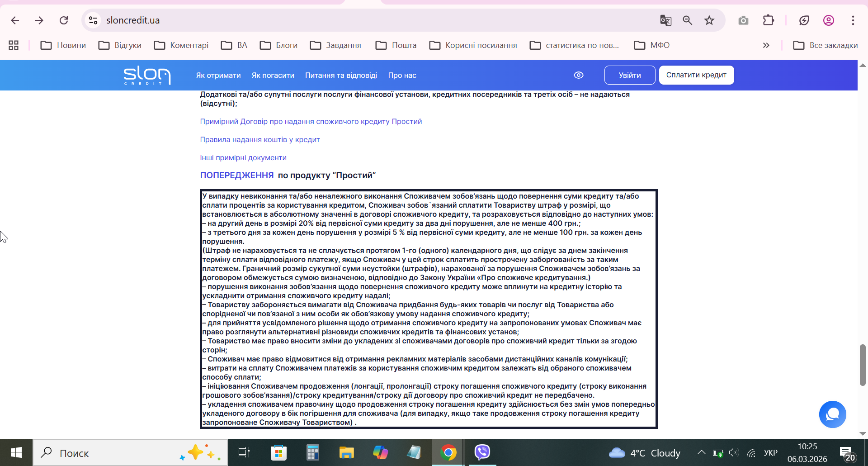Open Примірний Договір про надання споживчого кредиту link
The height and width of the screenshot is (466, 868).
point(311,122)
